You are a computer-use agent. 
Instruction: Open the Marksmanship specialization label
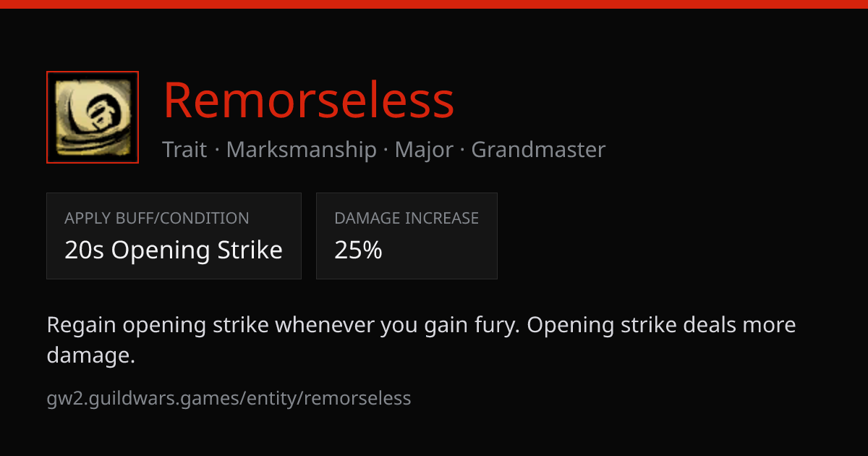click(x=302, y=150)
